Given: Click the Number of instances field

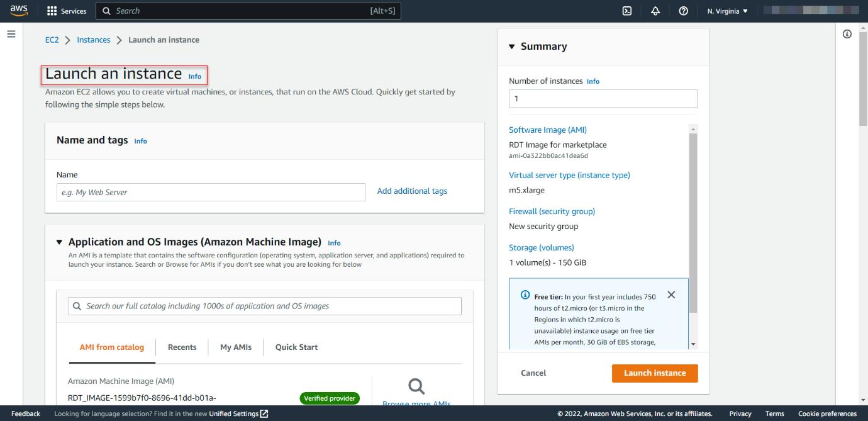Looking at the screenshot, I should 603,98.
